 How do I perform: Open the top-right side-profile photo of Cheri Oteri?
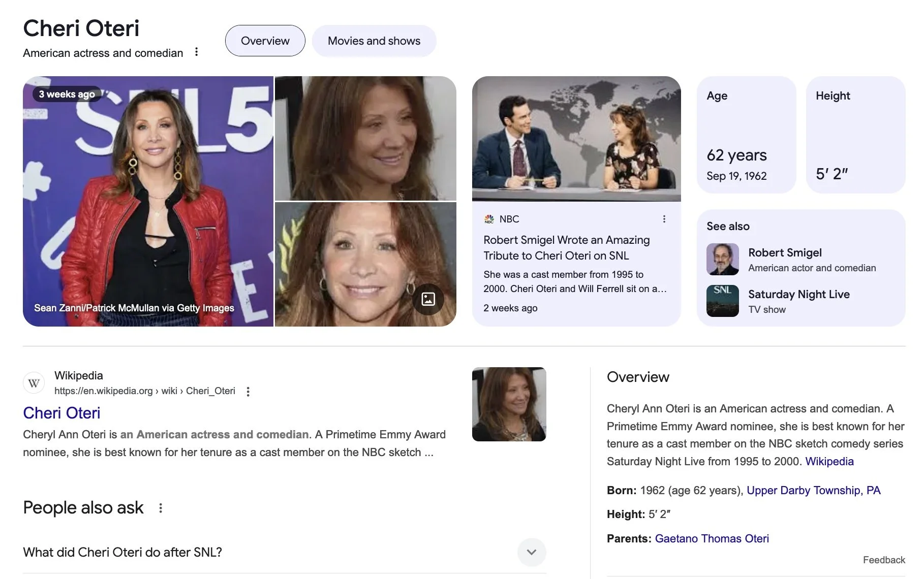[365, 138]
